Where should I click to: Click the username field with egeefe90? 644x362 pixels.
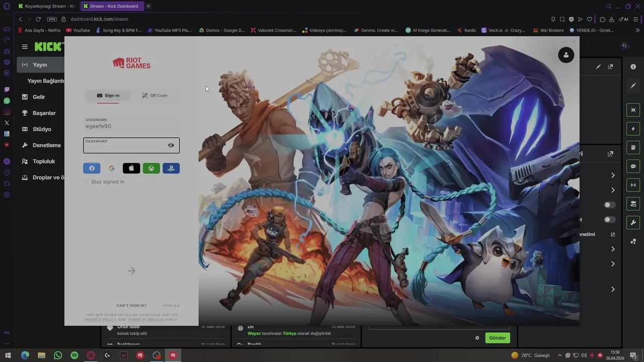point(131,124)
